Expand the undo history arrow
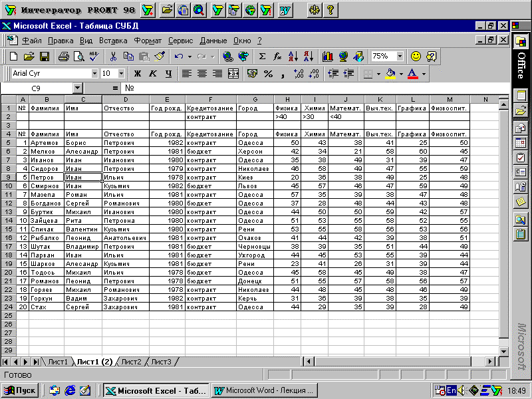532x399 pixels. click(x=190, y=57)
